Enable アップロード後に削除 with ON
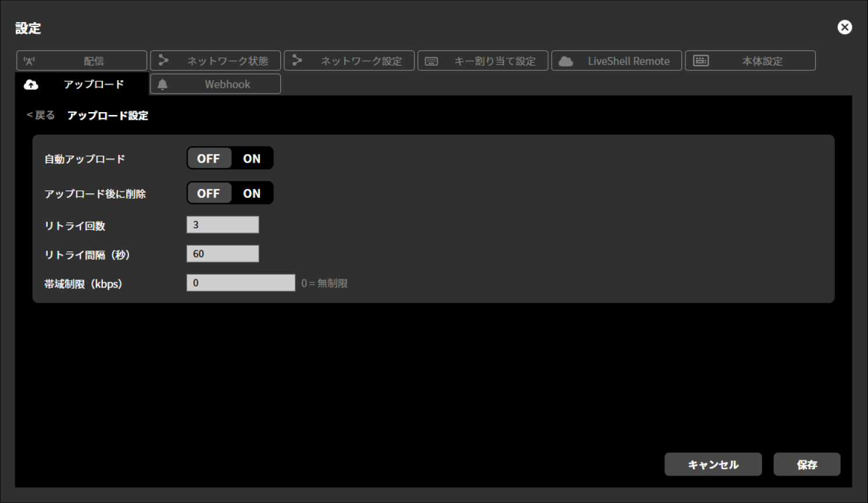This screenshot has height=503, width=868. click(x=252, y=193)
